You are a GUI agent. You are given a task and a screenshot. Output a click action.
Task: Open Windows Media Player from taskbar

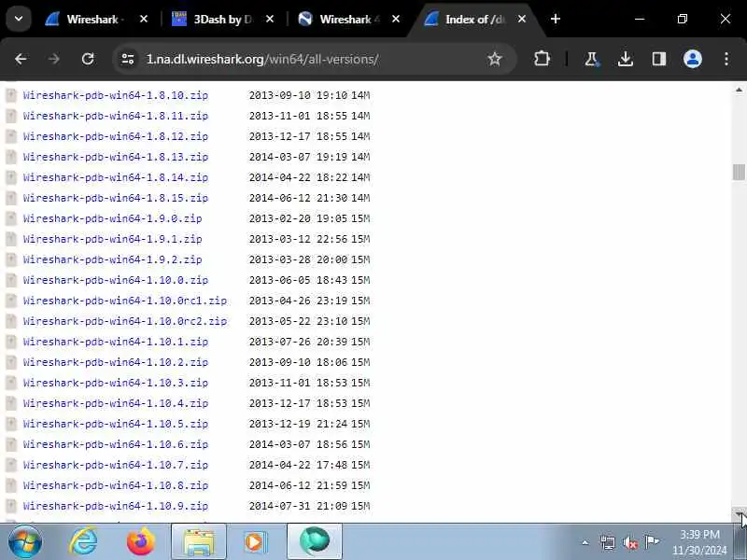pos(256,541)
